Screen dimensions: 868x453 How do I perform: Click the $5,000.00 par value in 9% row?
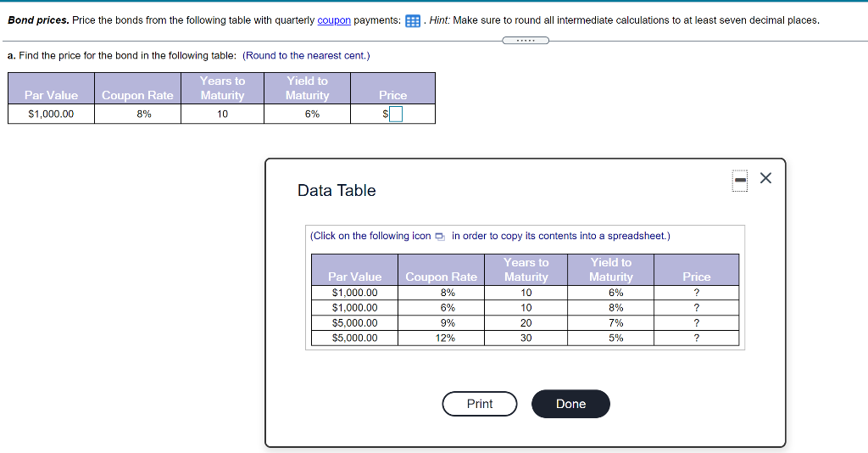tap(355, 323)
